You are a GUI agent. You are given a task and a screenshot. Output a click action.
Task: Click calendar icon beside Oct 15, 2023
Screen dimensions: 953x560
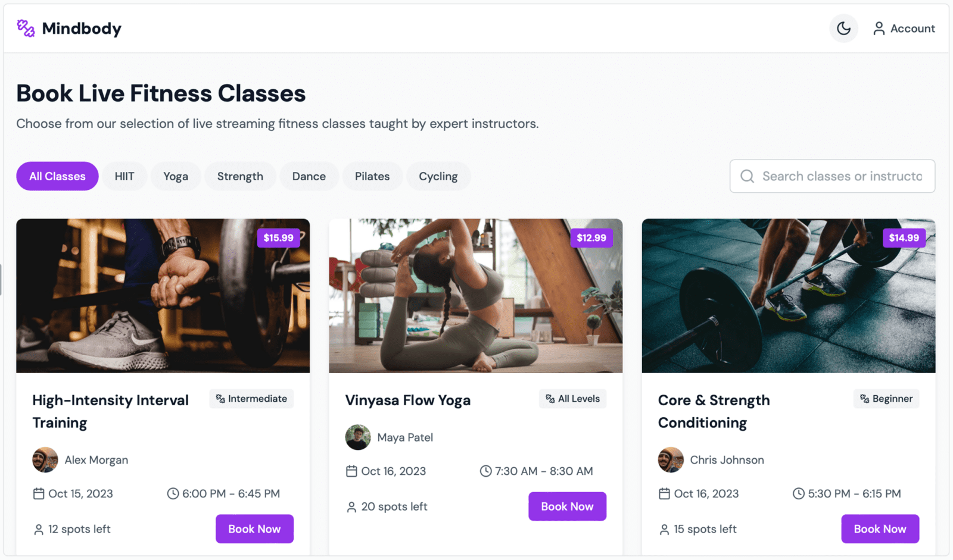pyautogui.click(x=39, y=493)
